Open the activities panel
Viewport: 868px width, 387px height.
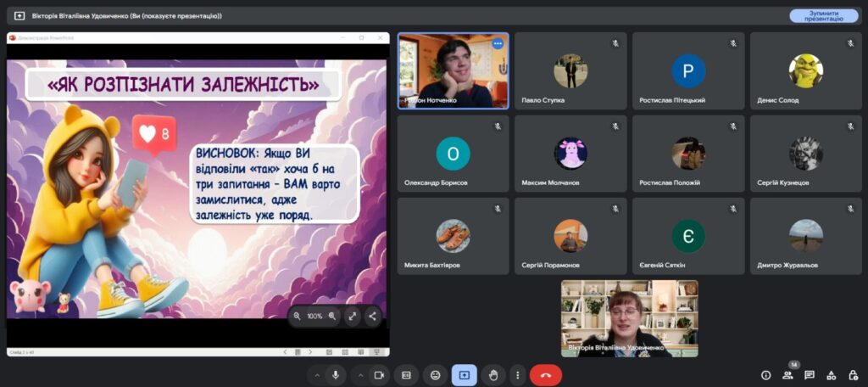[831, 375]
